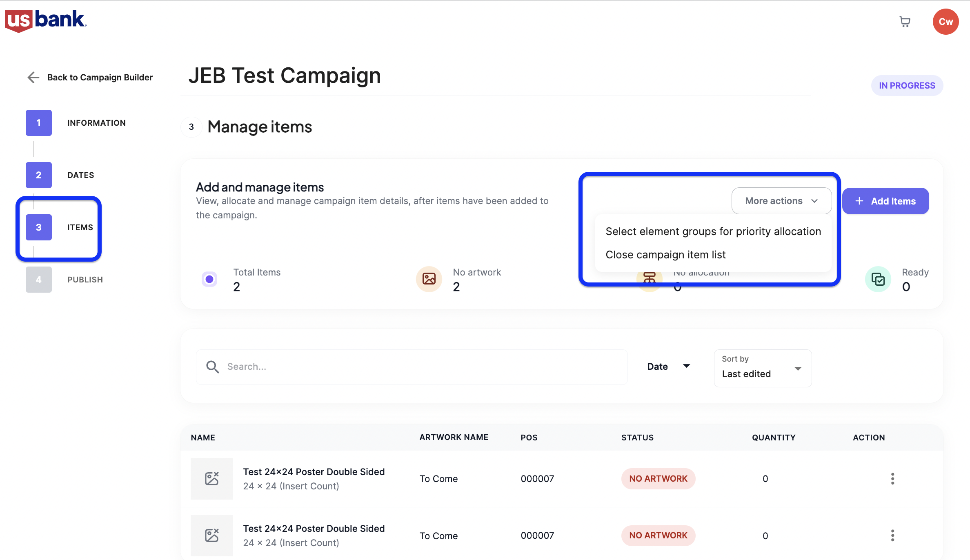The width and height of the screenshot is (970, 560).
Task: Click the No artwork image icon
Action: (x=429, y=279)
